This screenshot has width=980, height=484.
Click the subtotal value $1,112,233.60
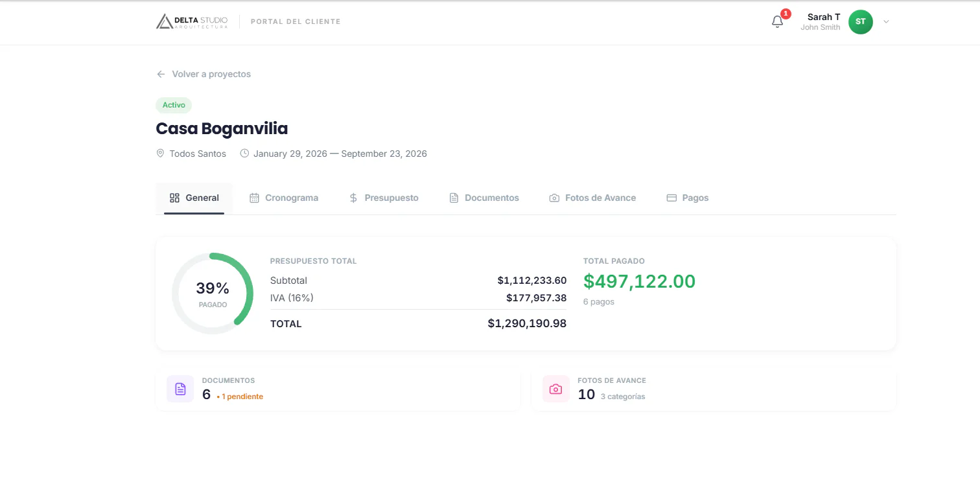(532, 281)
